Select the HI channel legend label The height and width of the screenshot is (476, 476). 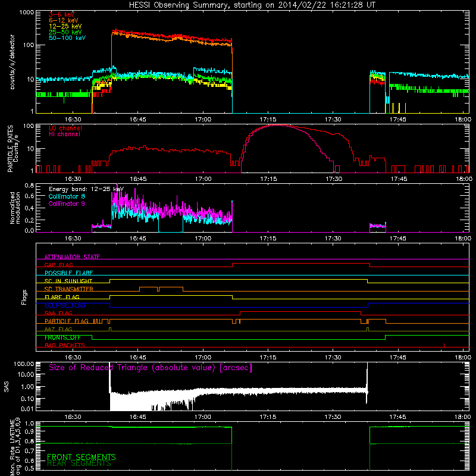click(x=65, y=134)
